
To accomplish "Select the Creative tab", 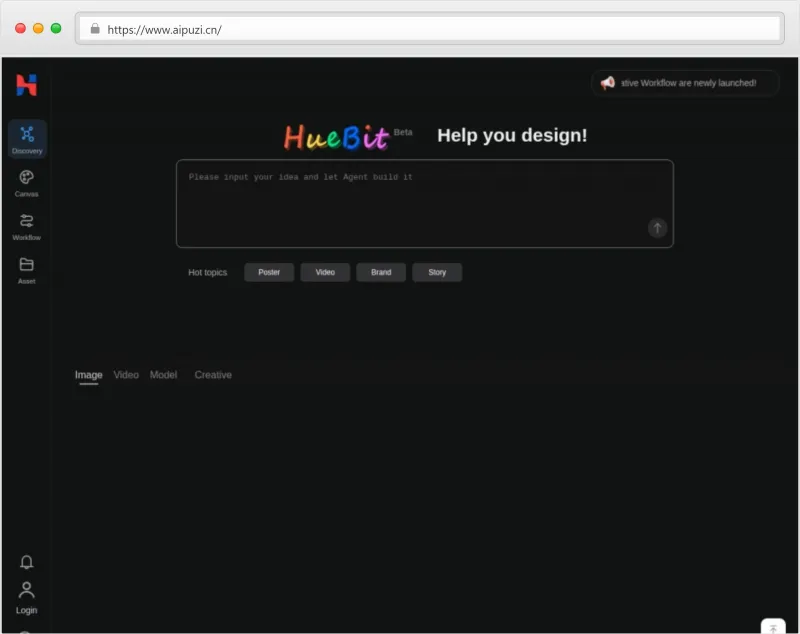I will pyautogui.click(x=212, y=374).
